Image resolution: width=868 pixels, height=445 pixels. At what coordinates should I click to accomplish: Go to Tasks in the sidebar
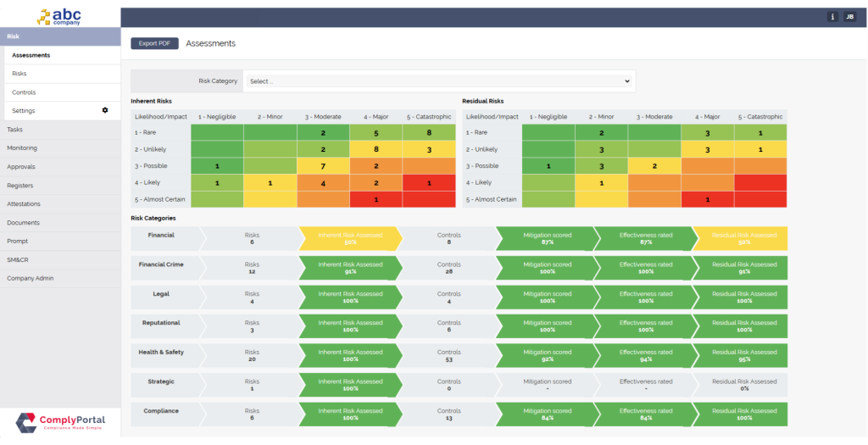pyautogui.click(x=15, y=129)
